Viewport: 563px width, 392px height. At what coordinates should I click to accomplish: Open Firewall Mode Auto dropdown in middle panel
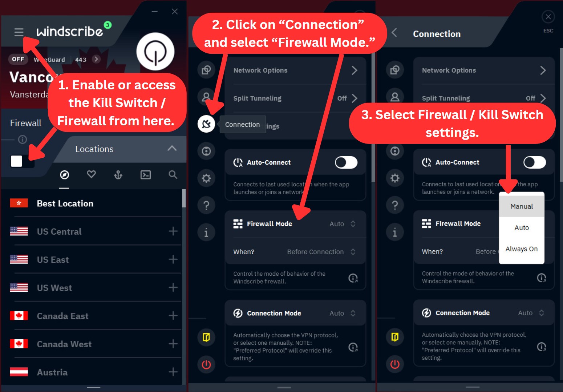coord(343,224)
